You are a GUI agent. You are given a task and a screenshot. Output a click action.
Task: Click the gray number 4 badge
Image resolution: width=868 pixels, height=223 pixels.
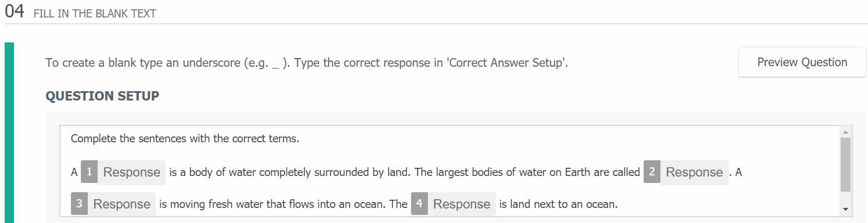click(419, 204)
